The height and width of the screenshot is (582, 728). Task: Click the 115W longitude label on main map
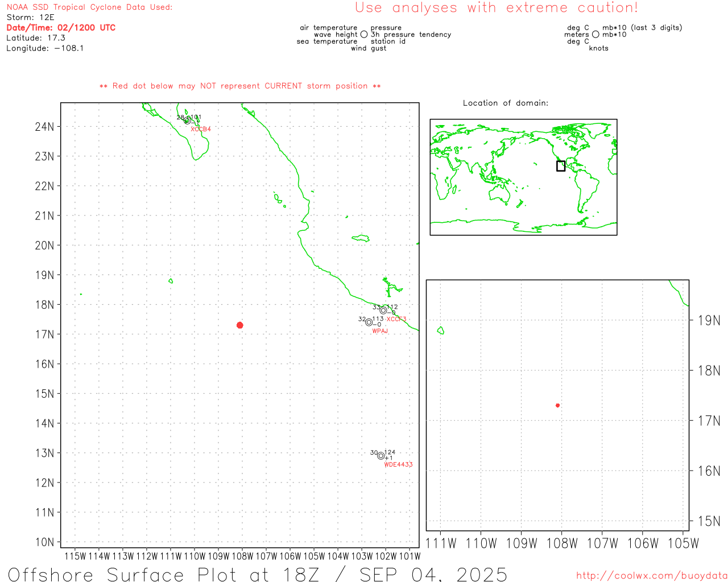(75, 556)
